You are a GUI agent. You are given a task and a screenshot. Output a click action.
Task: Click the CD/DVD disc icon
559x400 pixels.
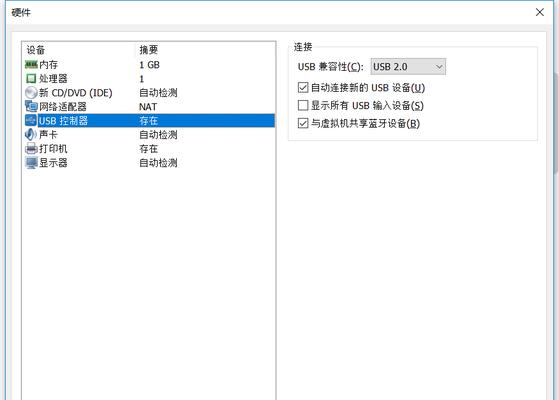pos(31,93)
